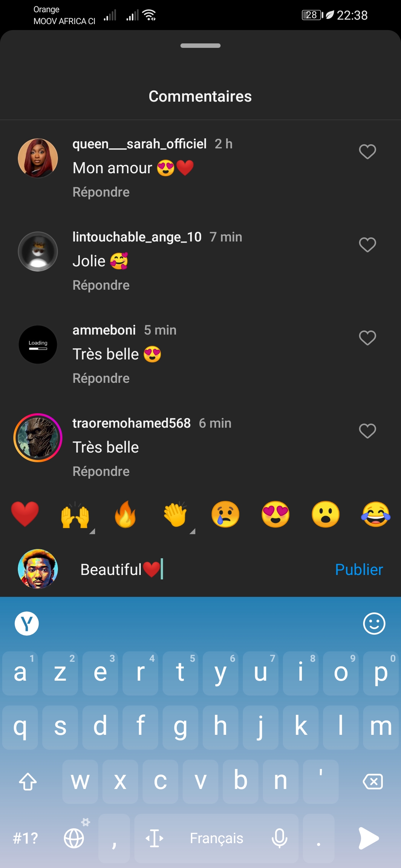This screenshot has height=868, width=401.
Task: Like queen__sarah_officiel's comment
Action: point(367,152)
